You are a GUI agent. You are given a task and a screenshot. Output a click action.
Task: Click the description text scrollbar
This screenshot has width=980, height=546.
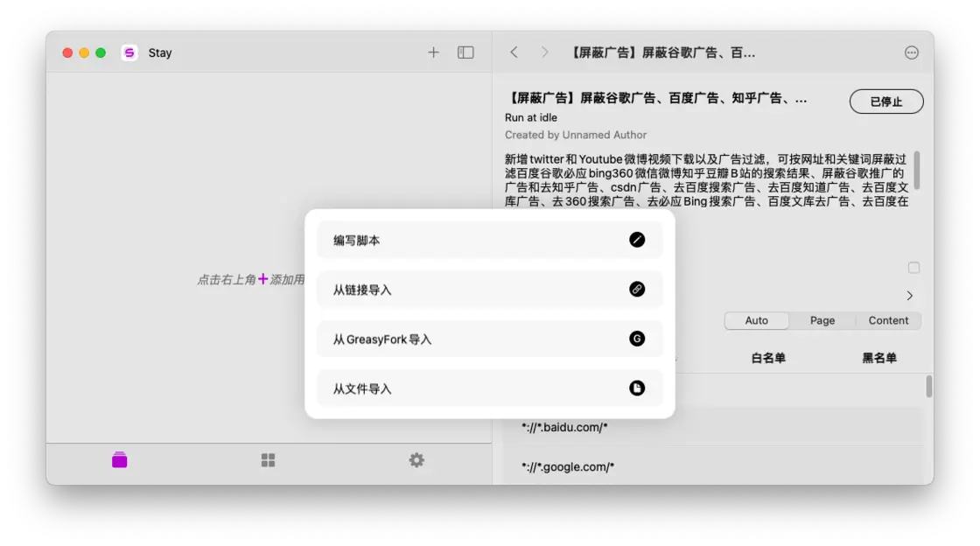(916, 170)
